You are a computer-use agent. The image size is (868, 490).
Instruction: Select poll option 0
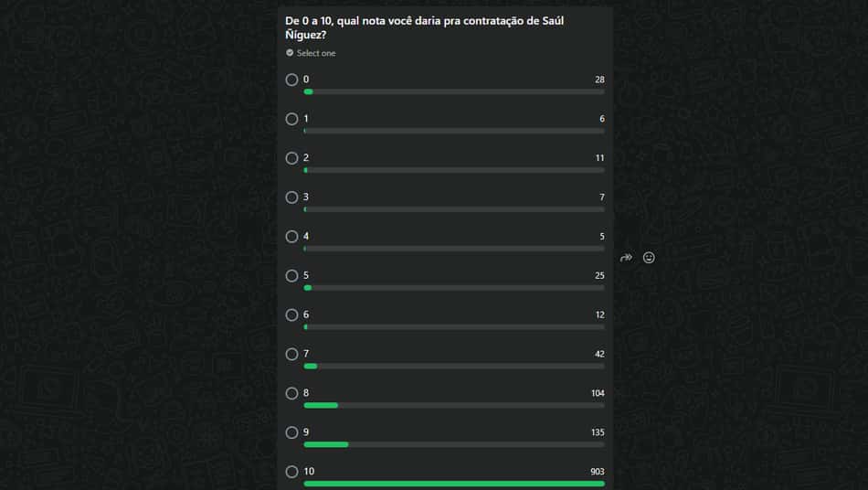291,80
